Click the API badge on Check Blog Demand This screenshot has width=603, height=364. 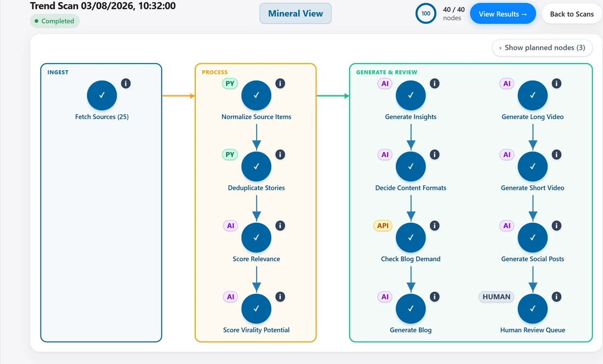pyautogui.click(x=383, y=226)
